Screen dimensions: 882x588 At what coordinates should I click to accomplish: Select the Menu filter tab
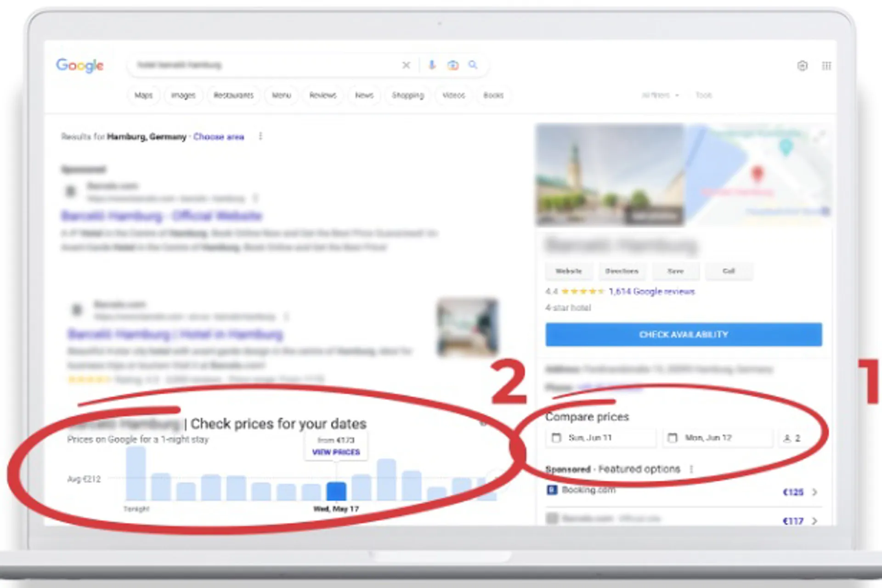(x=282, y=95)
